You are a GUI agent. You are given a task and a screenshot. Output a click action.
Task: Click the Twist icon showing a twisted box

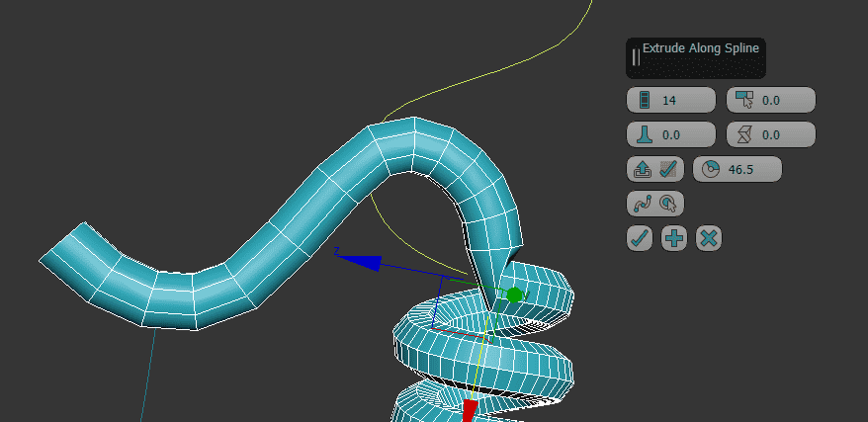[x=744, y=134]
